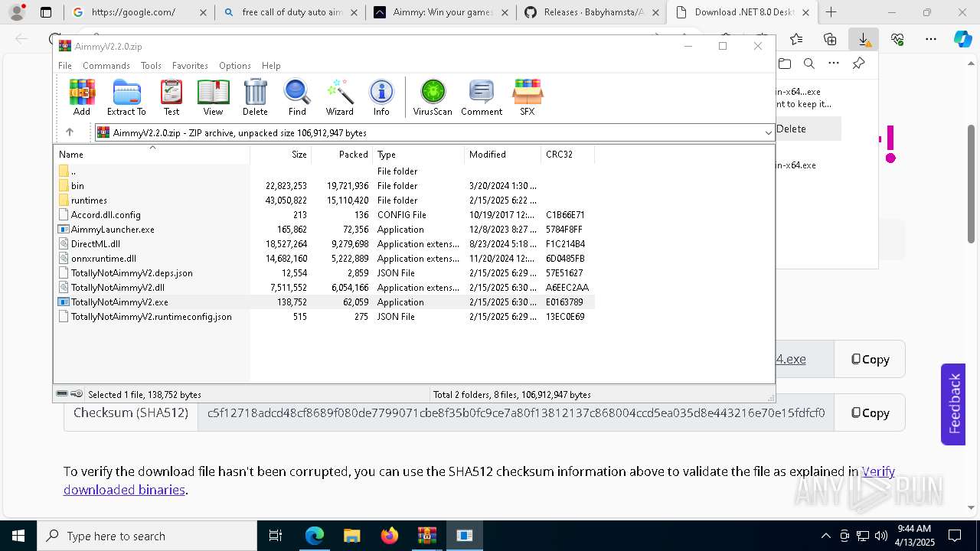
Task: Open the Edge downloads icon
Action: (x=864, y=39)
